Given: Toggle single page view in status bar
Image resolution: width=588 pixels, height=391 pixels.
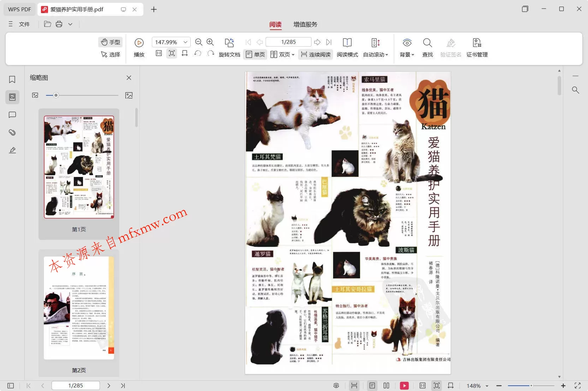Looking at the screenshot, I should [x=372, y=386].
